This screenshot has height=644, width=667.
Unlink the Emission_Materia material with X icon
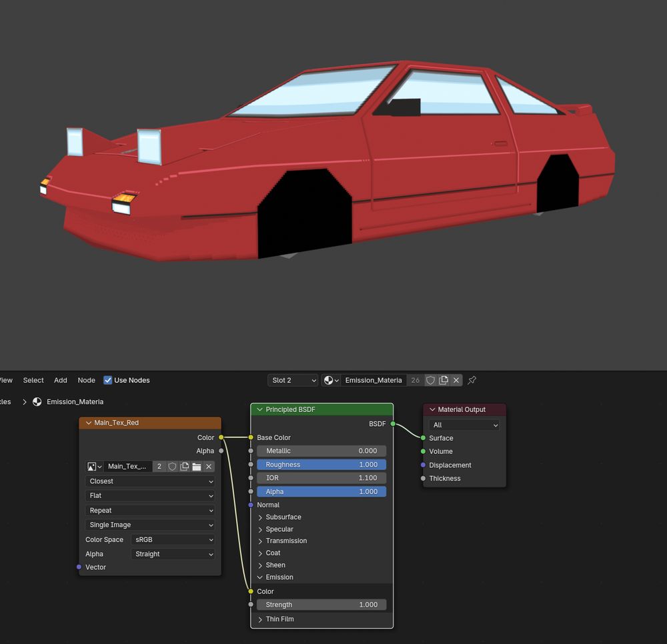point(456,381)
